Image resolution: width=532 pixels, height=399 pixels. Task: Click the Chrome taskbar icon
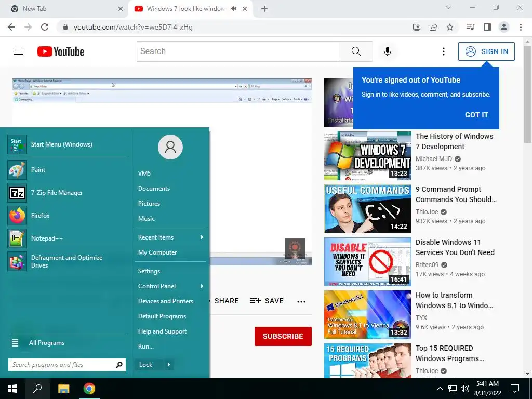[x=89, y=389]
